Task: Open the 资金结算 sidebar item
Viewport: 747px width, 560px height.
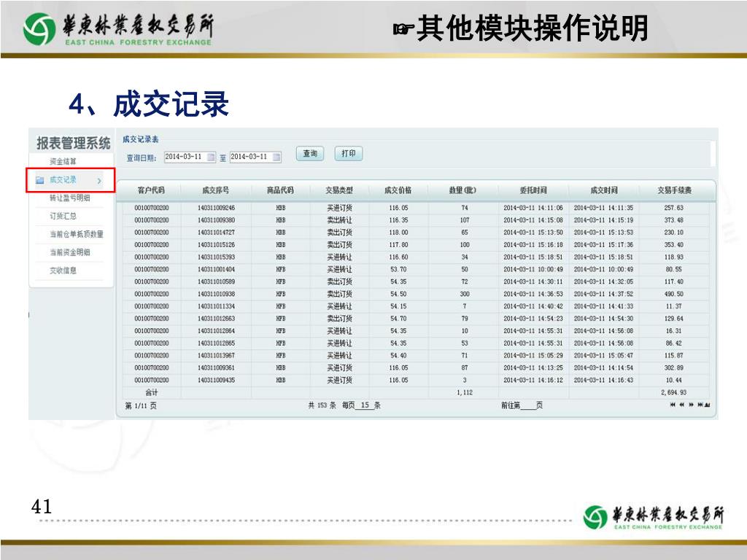Action: 63,161
